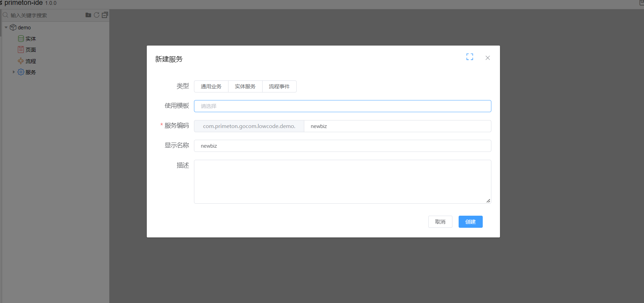The image size is (644, 303).
Task: Click the collapse all icon in sidebar
Action: coord(105,15)
